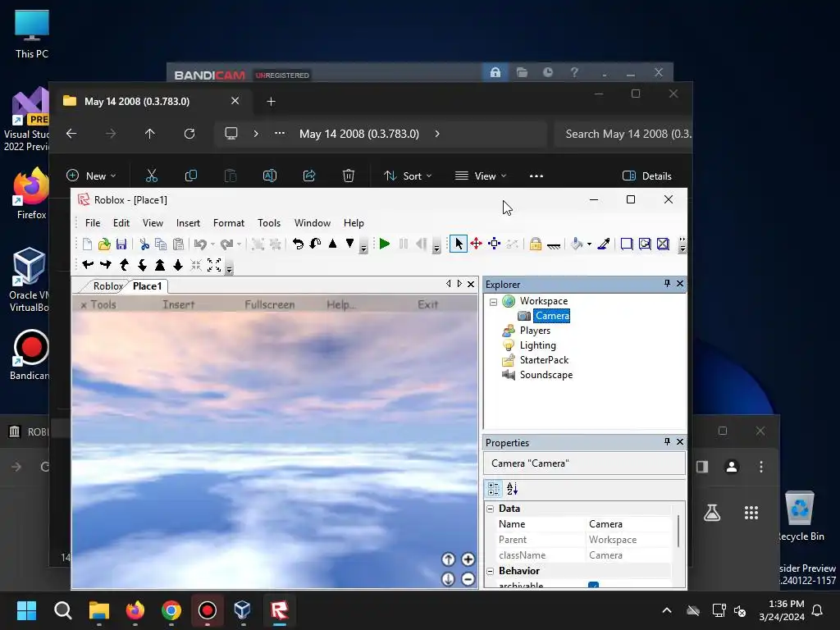Select the blue Resize tool
Image resolution: width=840 pixels, height=630 pixels.
coord(495,244)
